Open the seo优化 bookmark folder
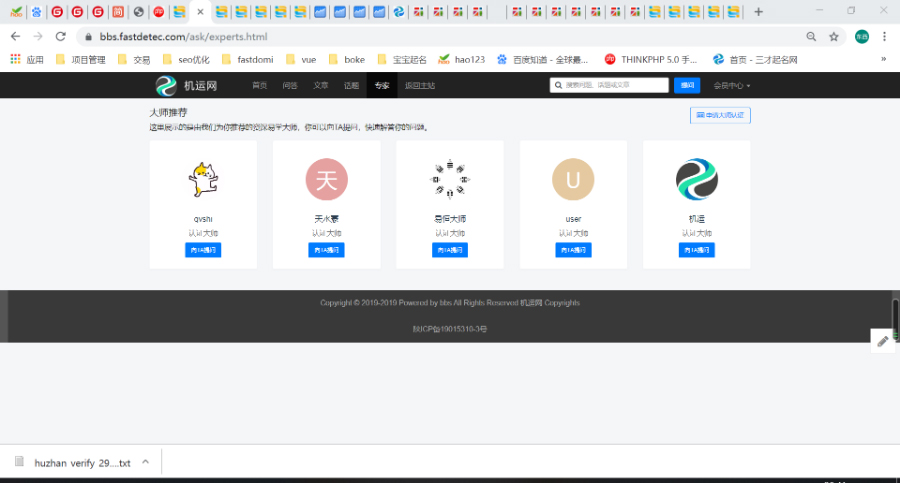 pyautogui.click(x=186, y=59)
